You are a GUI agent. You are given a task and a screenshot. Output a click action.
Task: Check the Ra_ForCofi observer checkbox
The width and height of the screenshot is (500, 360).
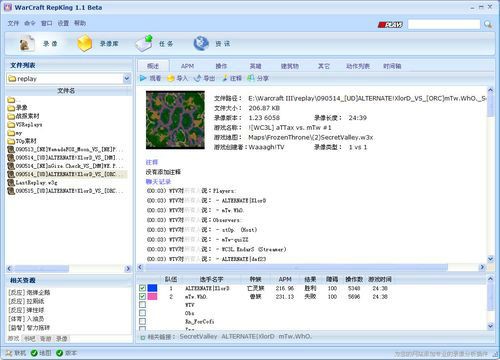[142, 321]
